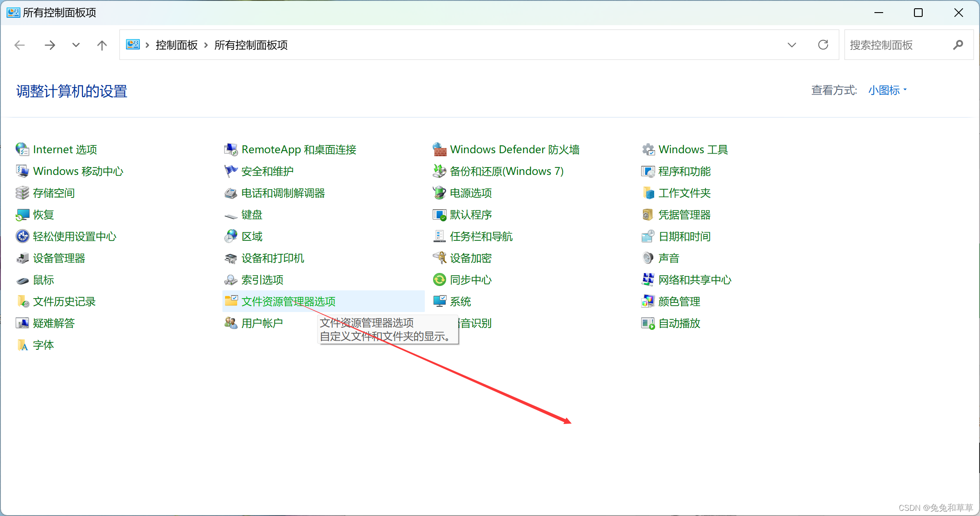Image resolution: width=980 pixels, height=516 pixels.
Task: Open 电源选项 (Power Options)
Action: 470,193
